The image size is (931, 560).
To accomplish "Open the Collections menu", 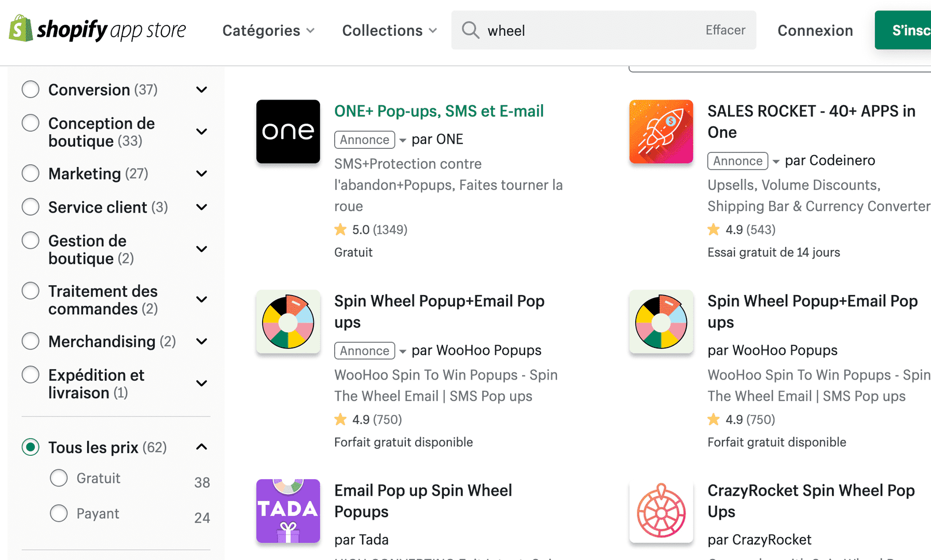I will [x=389, y=31].
